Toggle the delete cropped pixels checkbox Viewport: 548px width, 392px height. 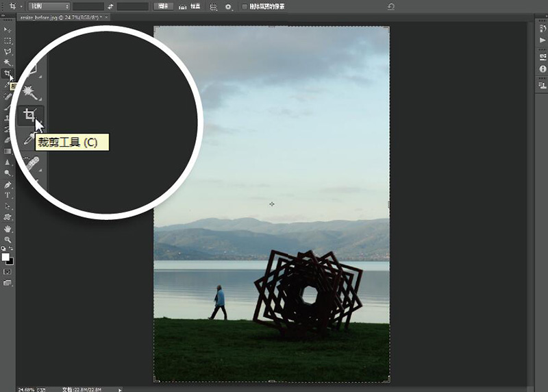pyautogui.click(x=245, y=6)
